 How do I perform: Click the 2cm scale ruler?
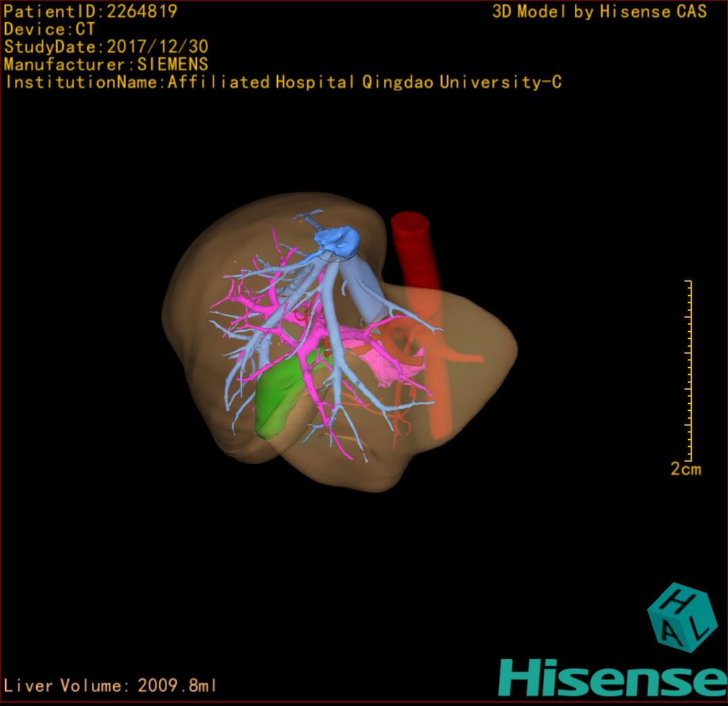pos(689,371)
